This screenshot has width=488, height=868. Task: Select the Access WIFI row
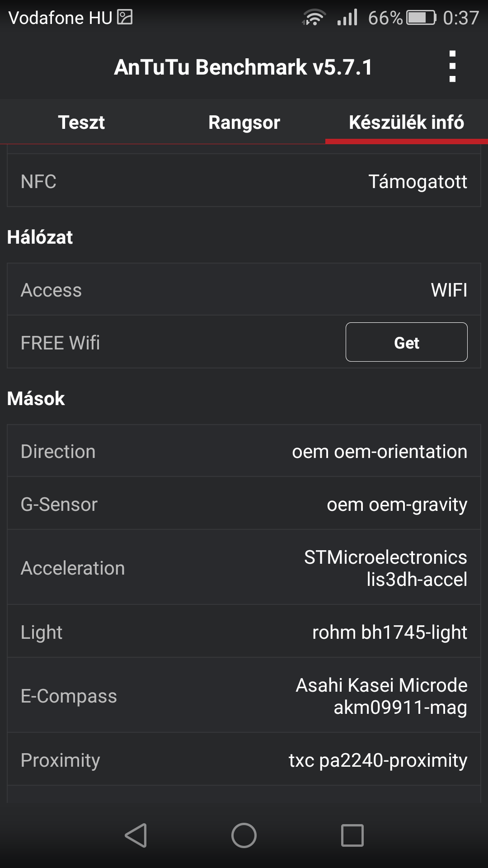(x=244, y=290)
